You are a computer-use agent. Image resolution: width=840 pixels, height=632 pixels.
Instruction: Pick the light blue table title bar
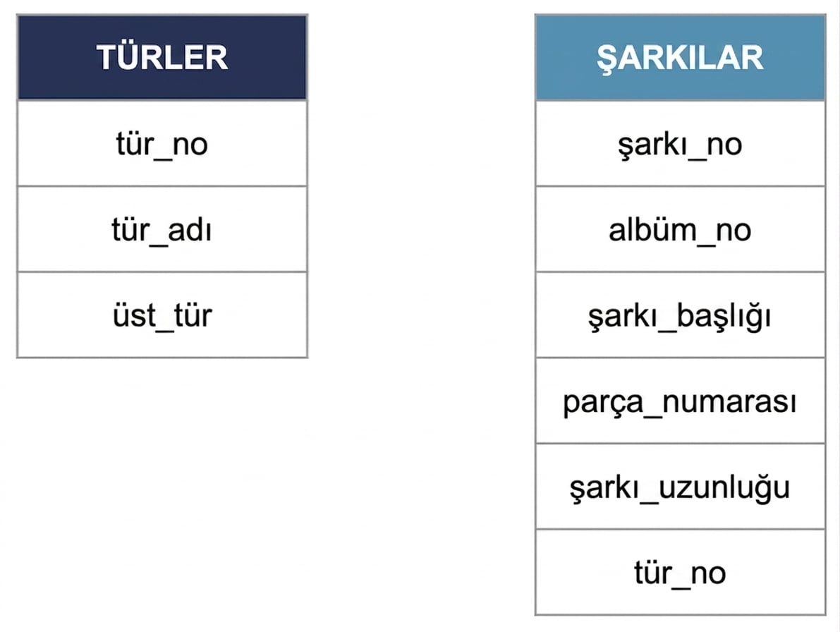pyautogui.click(x=681, y=57)
